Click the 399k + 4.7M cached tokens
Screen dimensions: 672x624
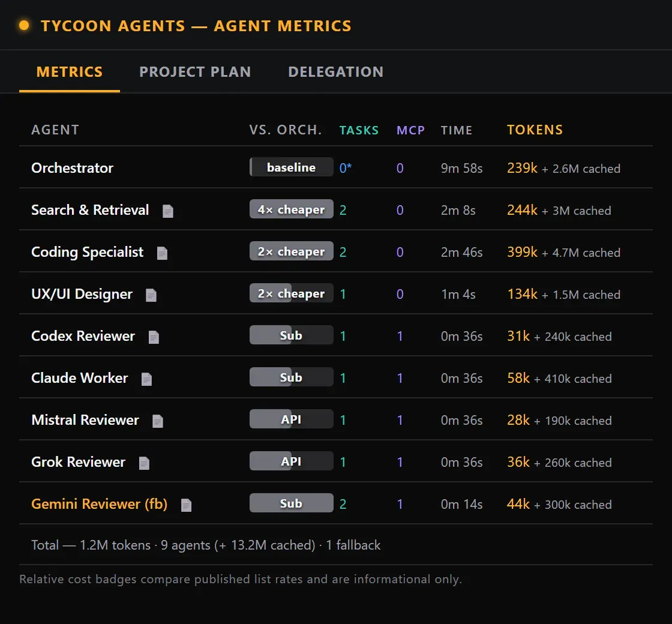(x=563, y=252)
